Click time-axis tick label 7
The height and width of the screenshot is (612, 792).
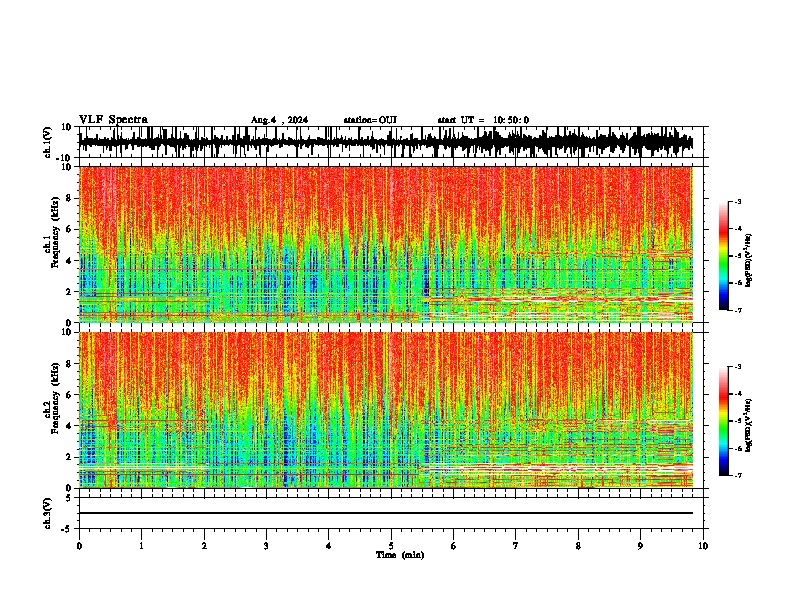[516, 546]
